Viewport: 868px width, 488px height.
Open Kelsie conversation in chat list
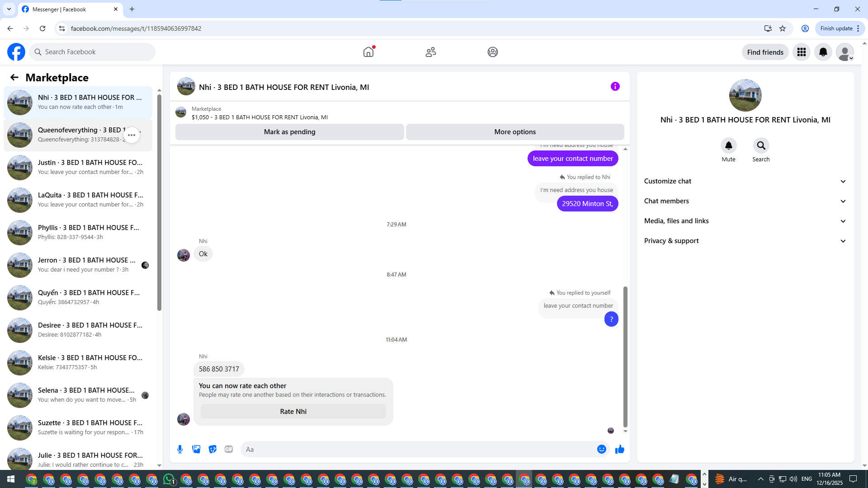(78, 363)
